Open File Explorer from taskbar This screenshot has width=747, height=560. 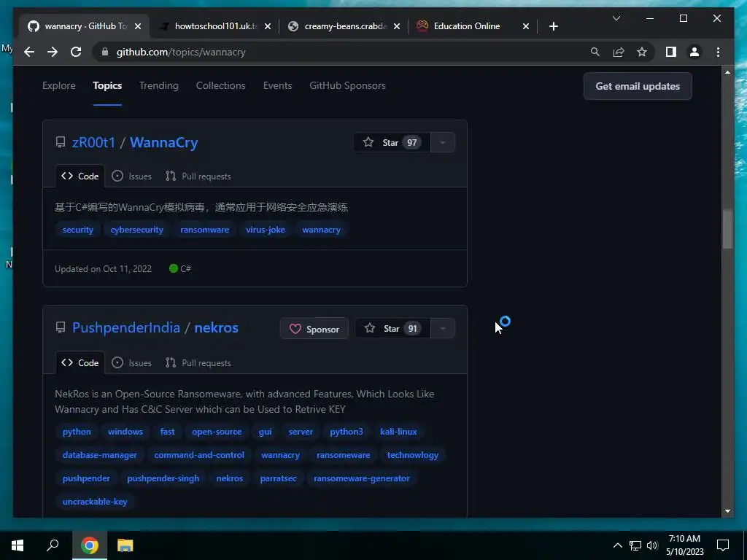125,545
